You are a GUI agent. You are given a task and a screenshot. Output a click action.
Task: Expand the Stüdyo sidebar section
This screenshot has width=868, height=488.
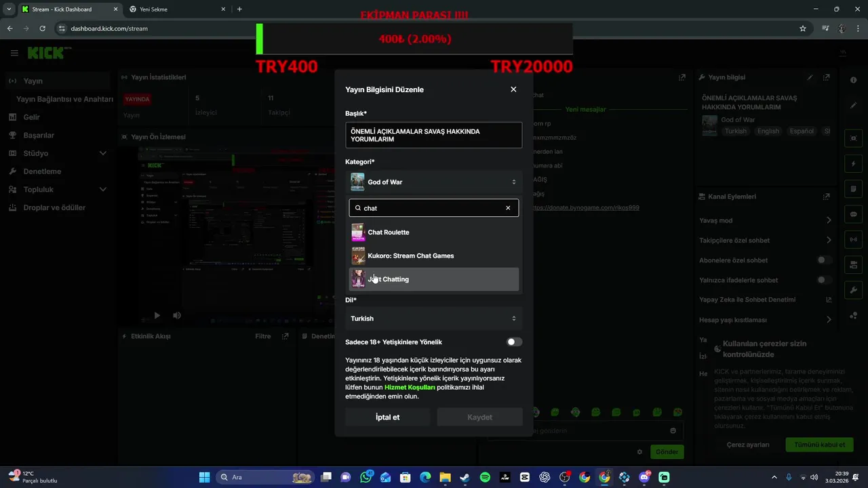click(x=59, y=153)
